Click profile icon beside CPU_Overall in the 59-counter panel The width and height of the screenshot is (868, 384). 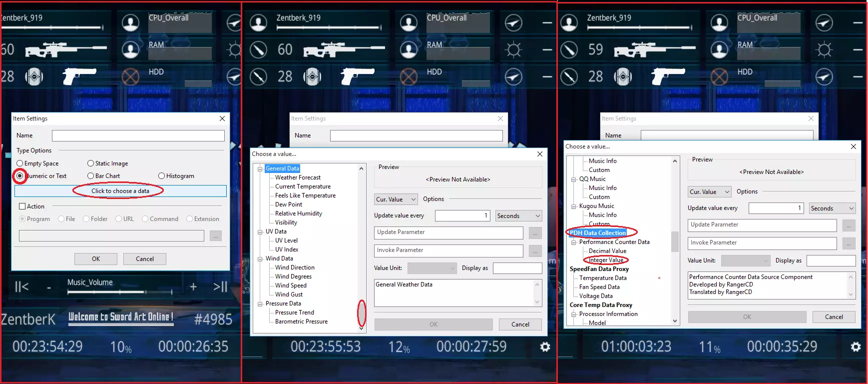(x=719, y=22)
